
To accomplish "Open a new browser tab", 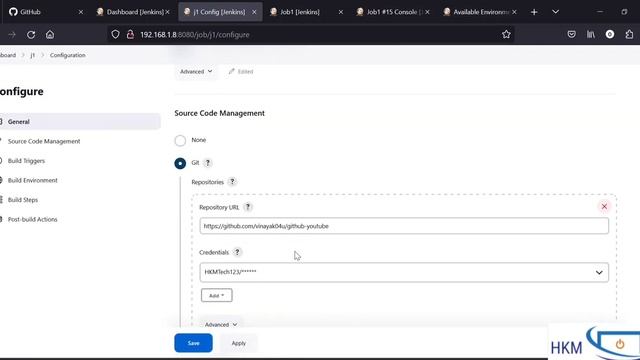I will click(x=534, y=12).
